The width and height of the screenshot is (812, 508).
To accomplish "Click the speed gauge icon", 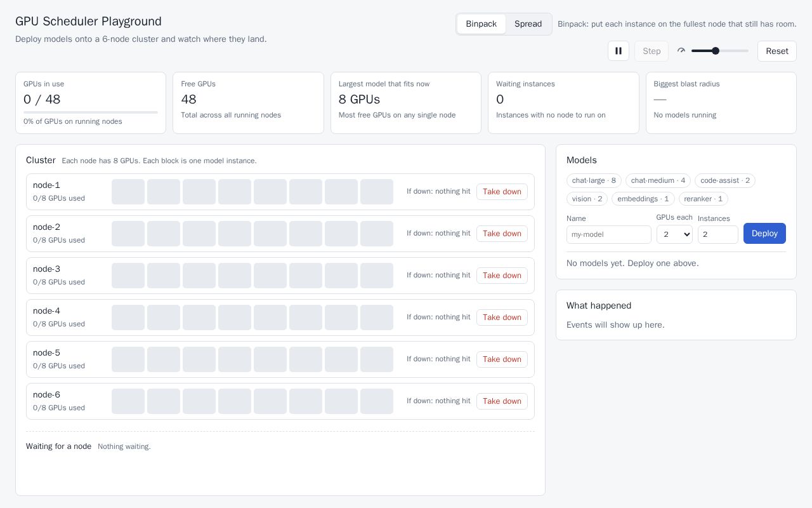I will click(681, 51).
